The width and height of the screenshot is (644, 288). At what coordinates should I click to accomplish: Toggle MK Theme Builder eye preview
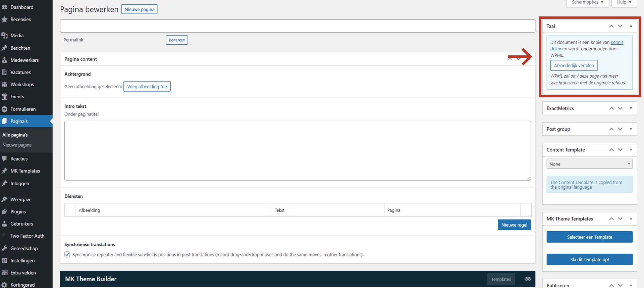pyautogui.click(x=528, y=279)
